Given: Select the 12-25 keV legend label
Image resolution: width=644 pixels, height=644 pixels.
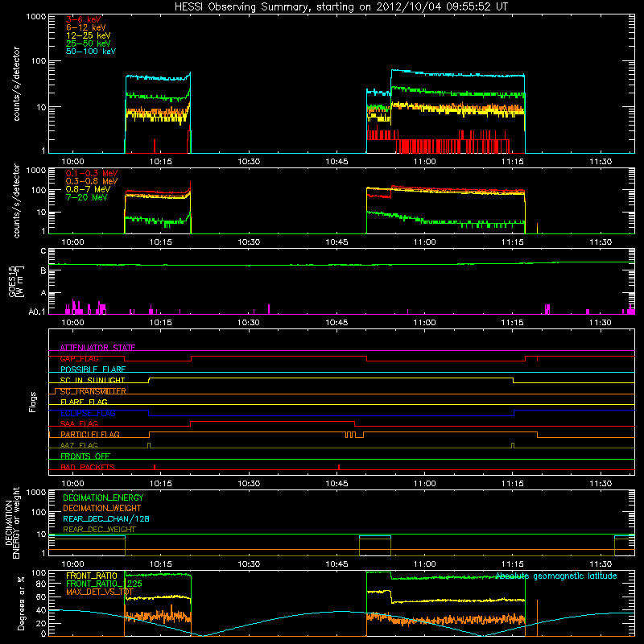Looking at the screenshot, I should 89,35.
